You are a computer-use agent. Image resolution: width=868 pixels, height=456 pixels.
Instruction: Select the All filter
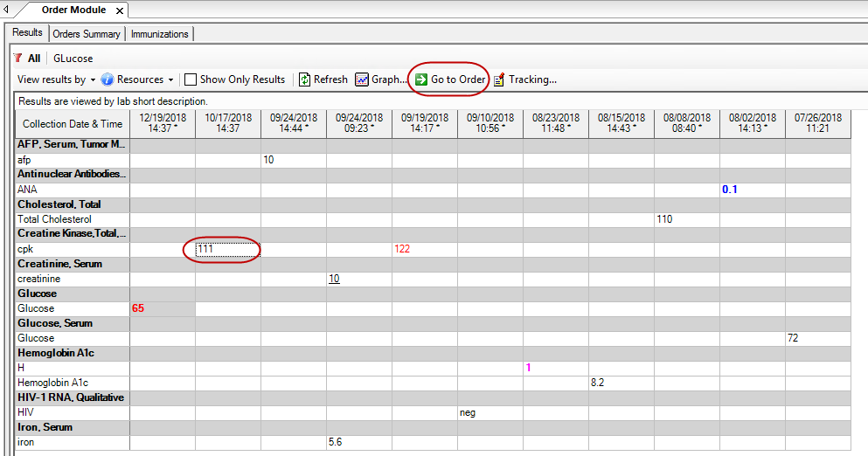(x=34, y=59)
